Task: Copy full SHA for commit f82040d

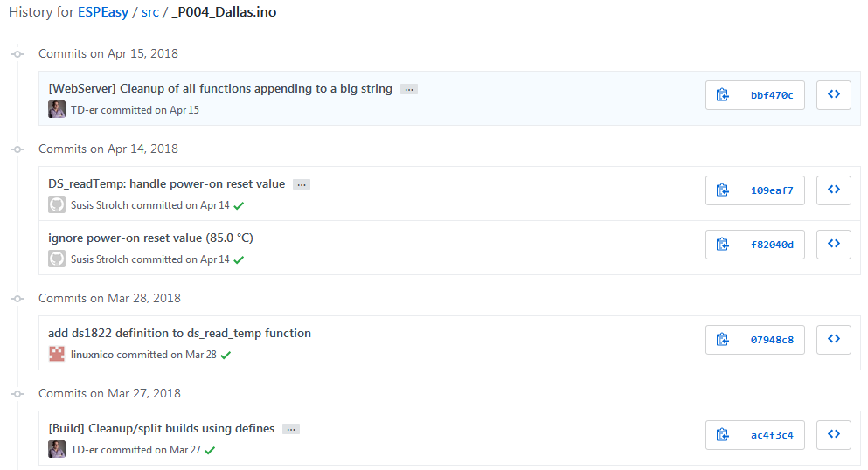Action: (x=722, y=245)
